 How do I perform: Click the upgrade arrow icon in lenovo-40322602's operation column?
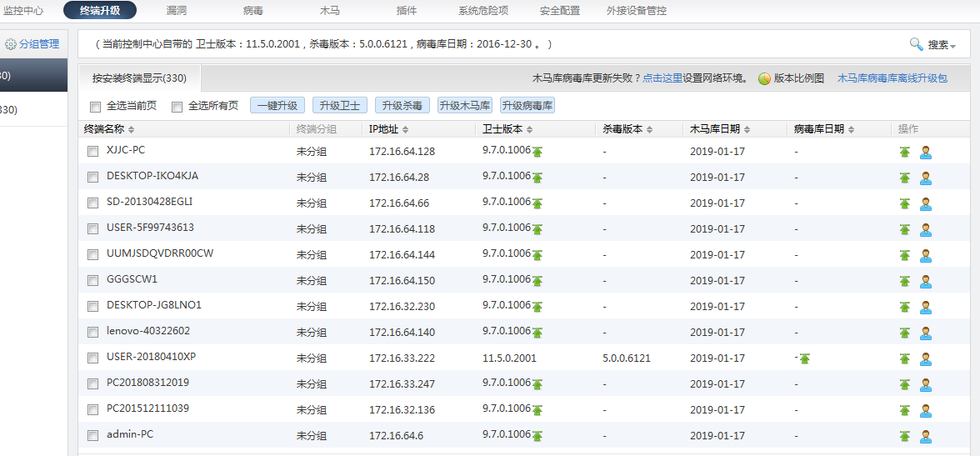(904, 333)
